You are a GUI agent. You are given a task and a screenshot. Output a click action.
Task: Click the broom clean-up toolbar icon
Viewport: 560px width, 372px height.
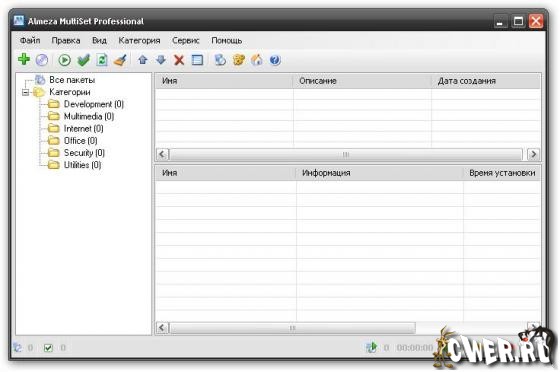[x=120, y=60]
